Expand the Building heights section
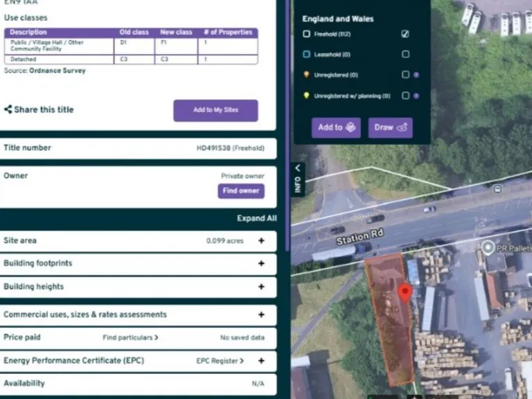The height and width of the screenshot is (399, 532). (261, 287)
